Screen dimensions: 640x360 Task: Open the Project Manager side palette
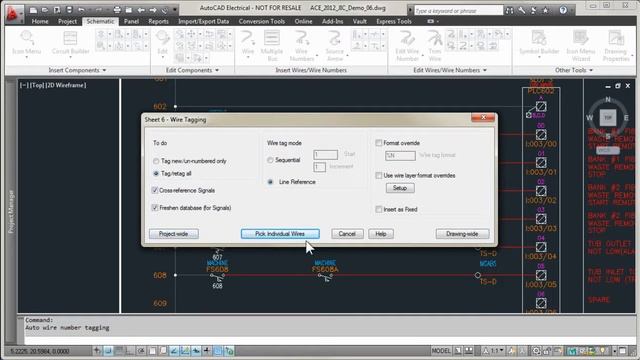tap(11, 211)
